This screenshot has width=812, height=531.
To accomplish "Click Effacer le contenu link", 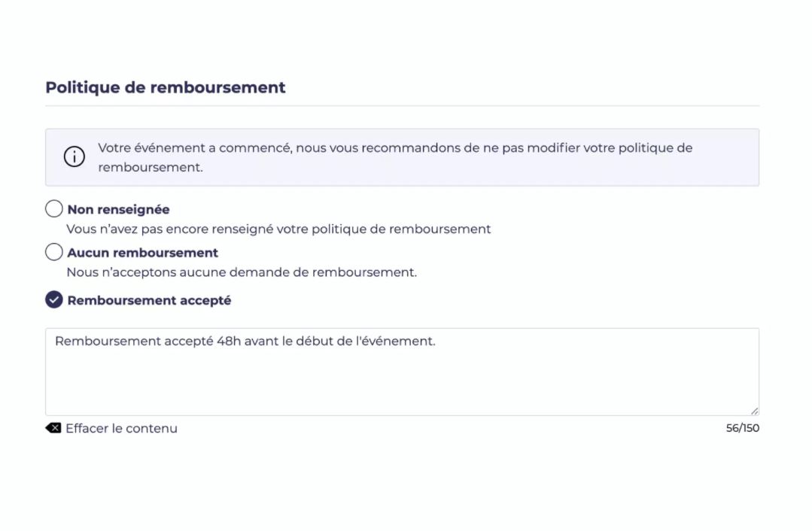I will [x=121, y=429].
